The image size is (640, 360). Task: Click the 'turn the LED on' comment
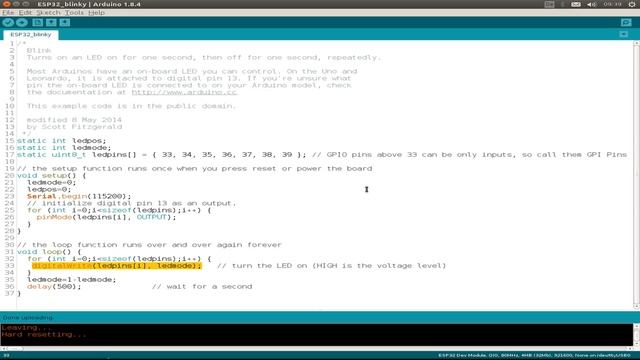331,266
